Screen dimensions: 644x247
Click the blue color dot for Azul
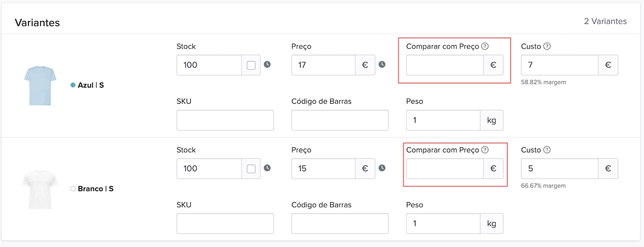pyautogui.click(x=73, y=85)
